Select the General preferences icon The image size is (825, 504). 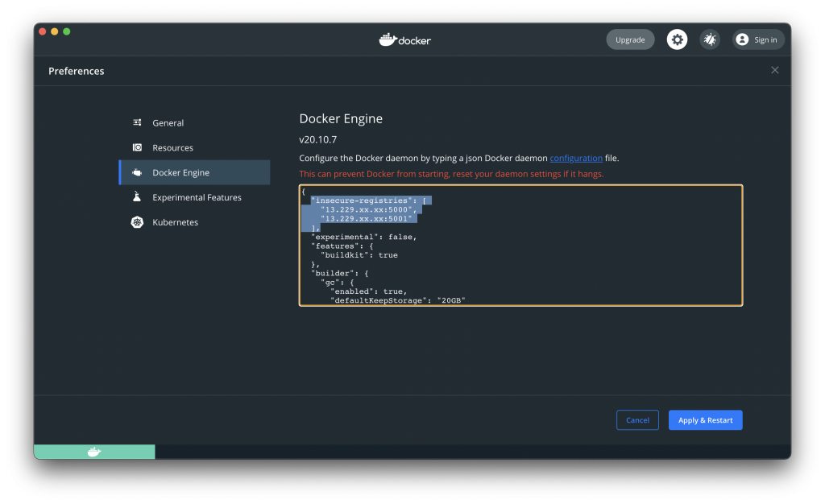coord(137,122)
